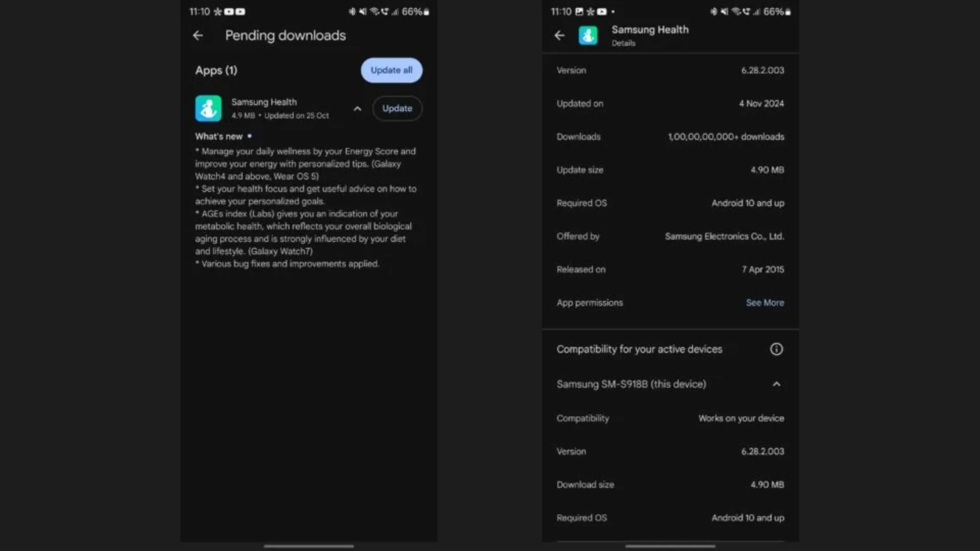Tap Bluetooth status icon on right phone
Viewport: 980px width, 551px height.
point(713,12)
